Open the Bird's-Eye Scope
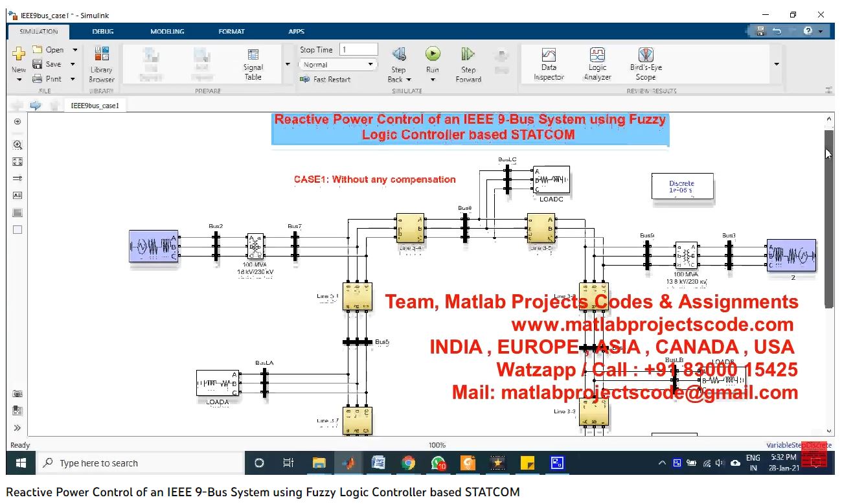Viewport: 842px width, 504px height. (645, 63)
